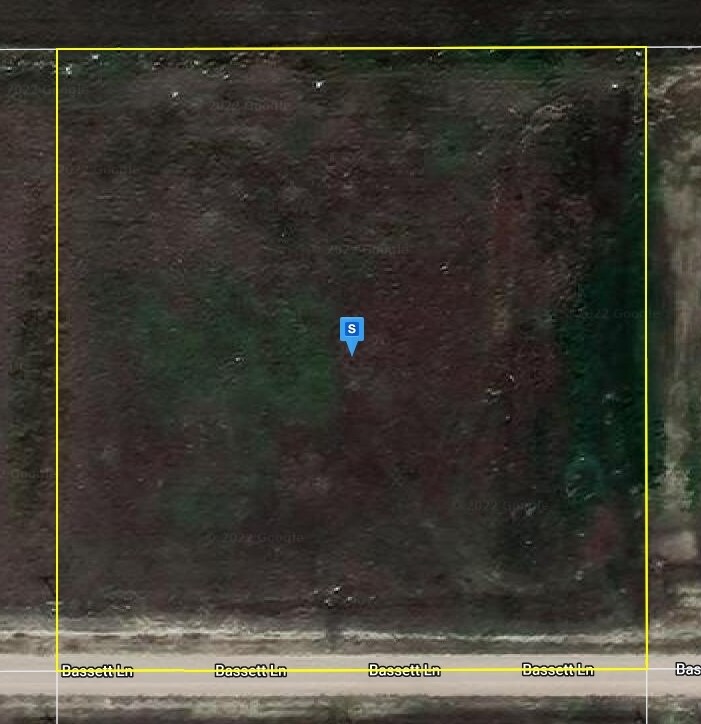Screen dimensions: 701x724
Task: Click the top-left corner of yellow parcel boundary
Action: [58, 49]
